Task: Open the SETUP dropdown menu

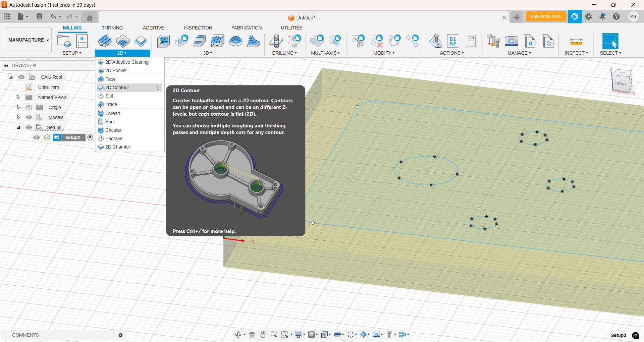Action: coord(72,53)
